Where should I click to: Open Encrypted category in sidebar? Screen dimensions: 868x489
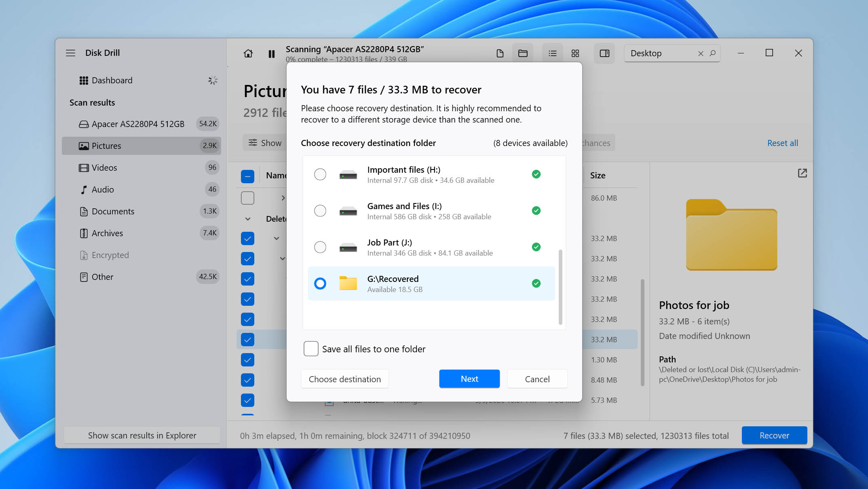tap(141, 255)
